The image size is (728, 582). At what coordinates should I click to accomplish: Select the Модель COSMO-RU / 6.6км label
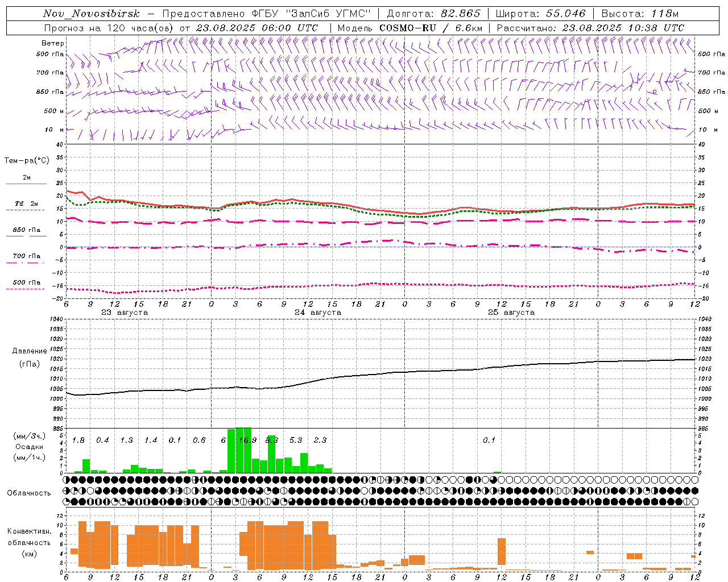[410, 28]
